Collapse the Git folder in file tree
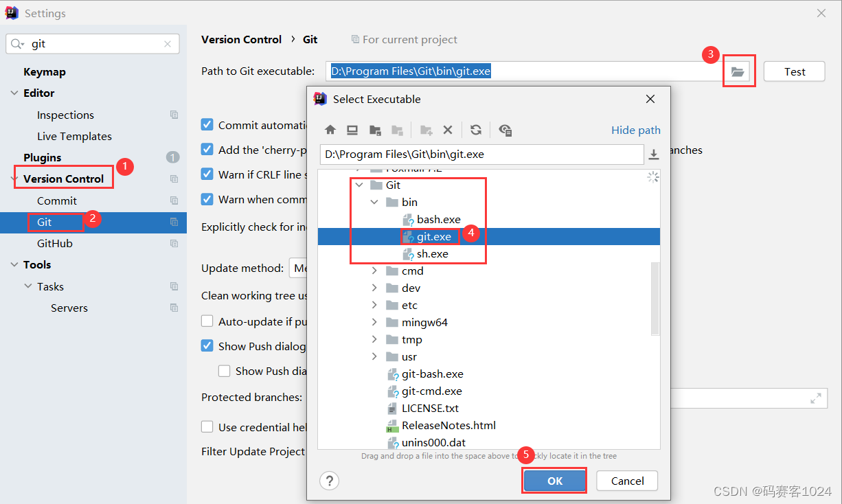This screenshot has width=842, height=504. [x=359, y=185]
